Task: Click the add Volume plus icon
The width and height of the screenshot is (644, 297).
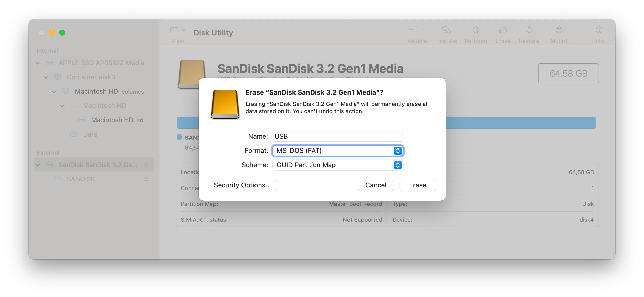Action: click(411, 30)
